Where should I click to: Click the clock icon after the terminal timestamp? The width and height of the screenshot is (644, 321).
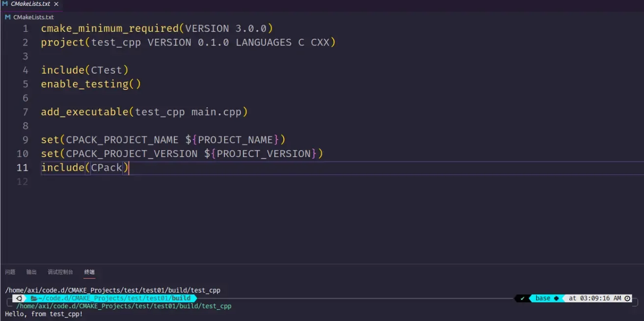(627, 298)
